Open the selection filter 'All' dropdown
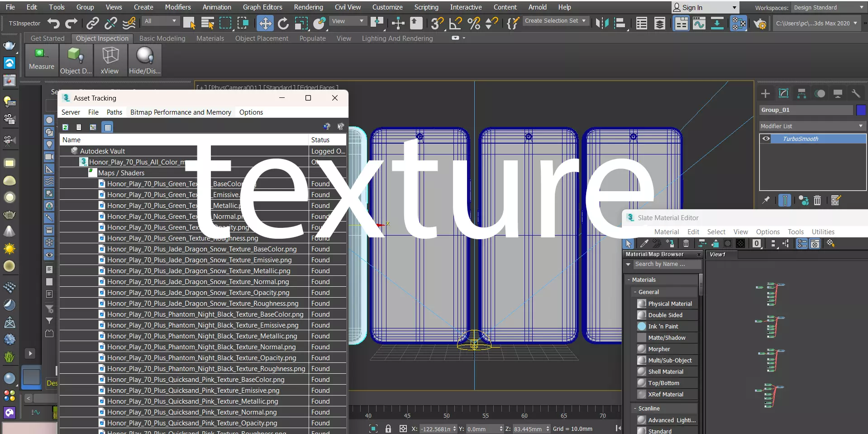This screenshot has width=868, height=434. [161, 21]
